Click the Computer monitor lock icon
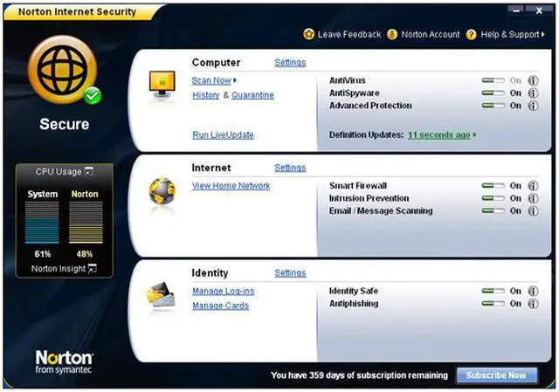559x392 pixels. [x=161, y=86]
